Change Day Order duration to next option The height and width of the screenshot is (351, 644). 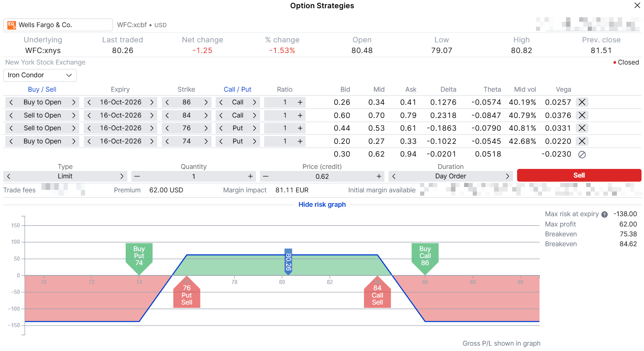[507, 176]
